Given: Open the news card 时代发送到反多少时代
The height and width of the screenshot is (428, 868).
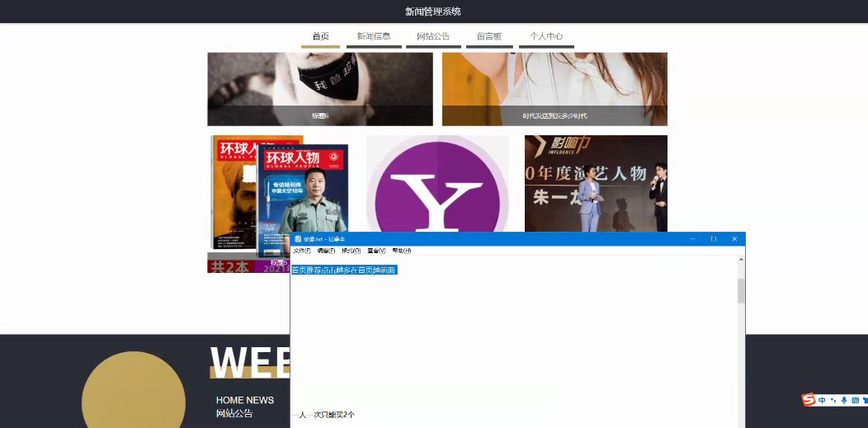Looking at the screenshot, I should pyautogui.click(x=554, y=89).
